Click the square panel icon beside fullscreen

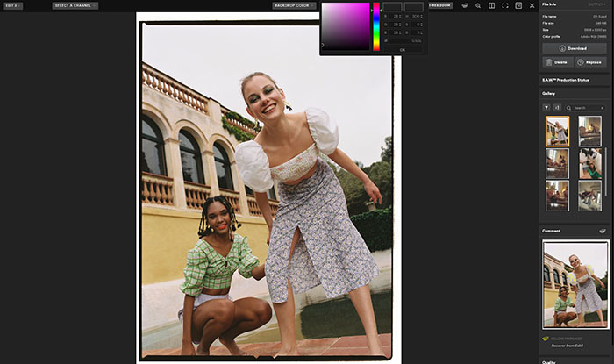tap(518, 5)
